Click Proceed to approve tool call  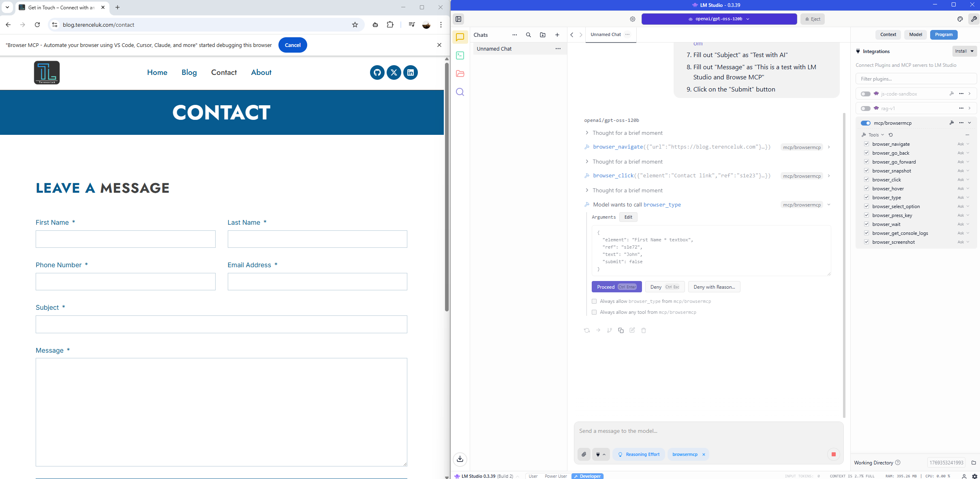[x=616, y=287]
